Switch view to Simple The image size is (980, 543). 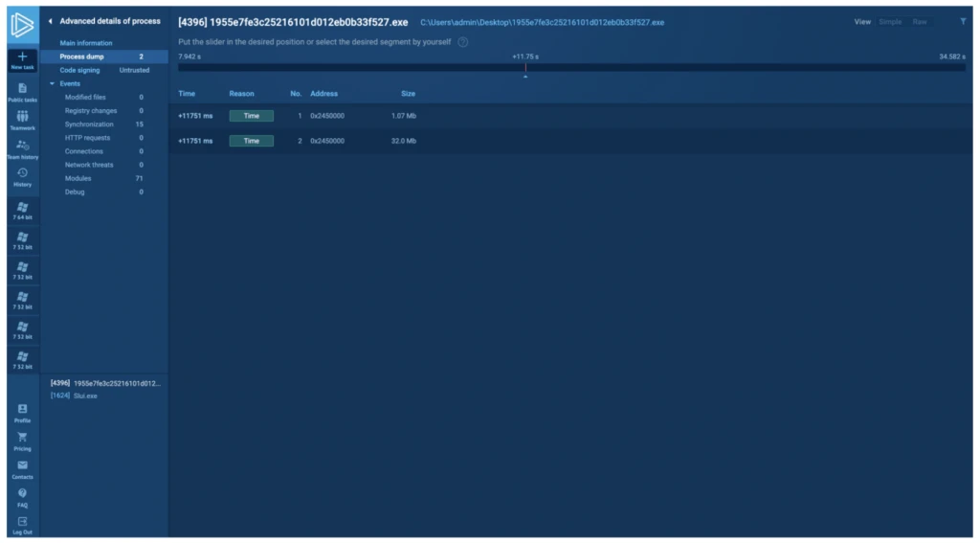(890, 22)
